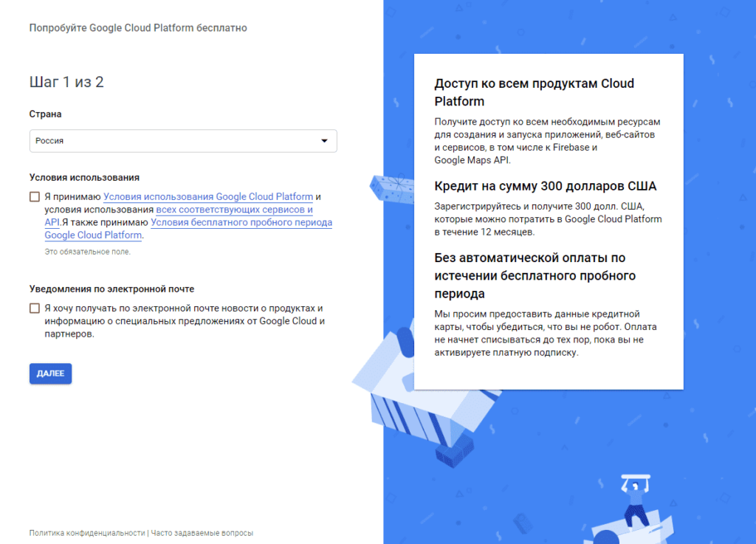Open "Политика конфиденциальности" footer link
Viewport: 756px width, 544px height.
tap(86, 533)
